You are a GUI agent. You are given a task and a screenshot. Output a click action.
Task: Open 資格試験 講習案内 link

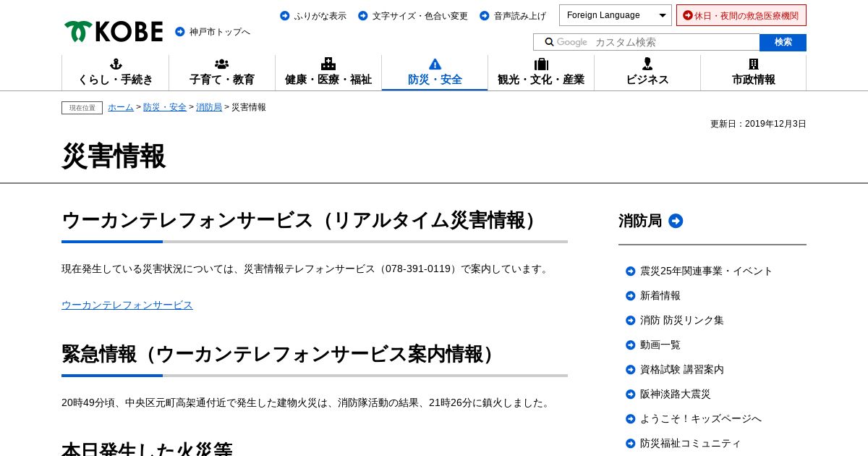point(682,370)
